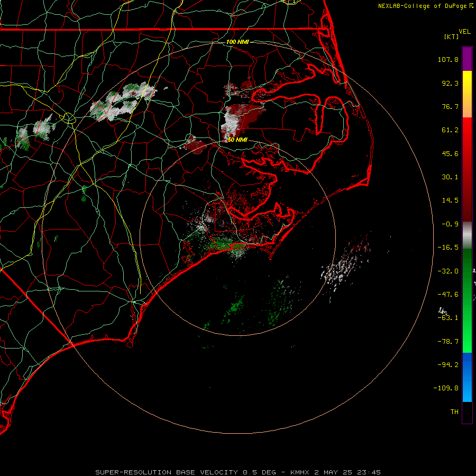The height and width of the screenshot is (476, 476).
Task: Select the 61.2 velocity scale value
Action: click(450, 130)
